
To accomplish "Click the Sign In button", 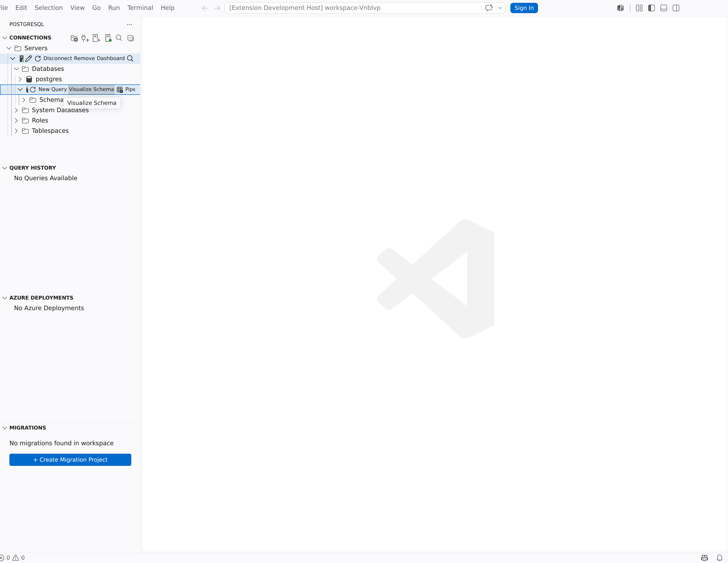I will 524,8.
